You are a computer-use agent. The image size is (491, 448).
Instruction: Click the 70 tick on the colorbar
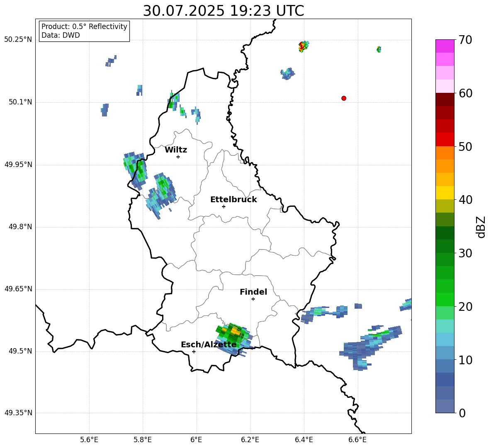pyautogui.click(x=465, y=40)
